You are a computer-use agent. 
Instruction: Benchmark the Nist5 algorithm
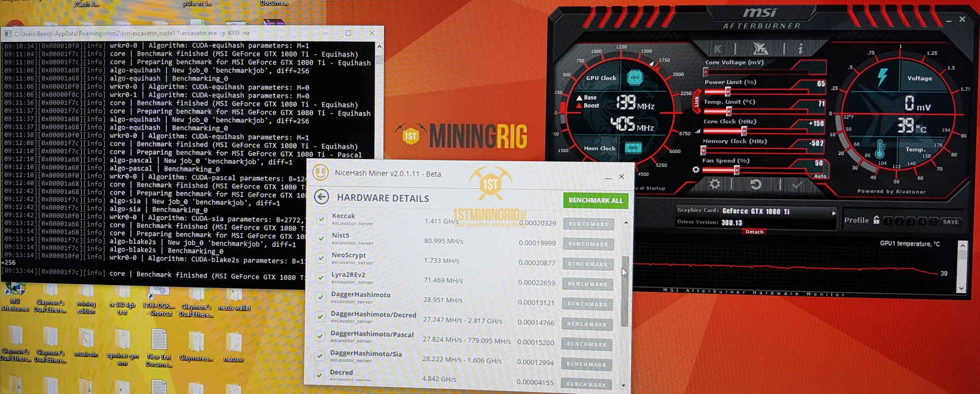[588, 243]
